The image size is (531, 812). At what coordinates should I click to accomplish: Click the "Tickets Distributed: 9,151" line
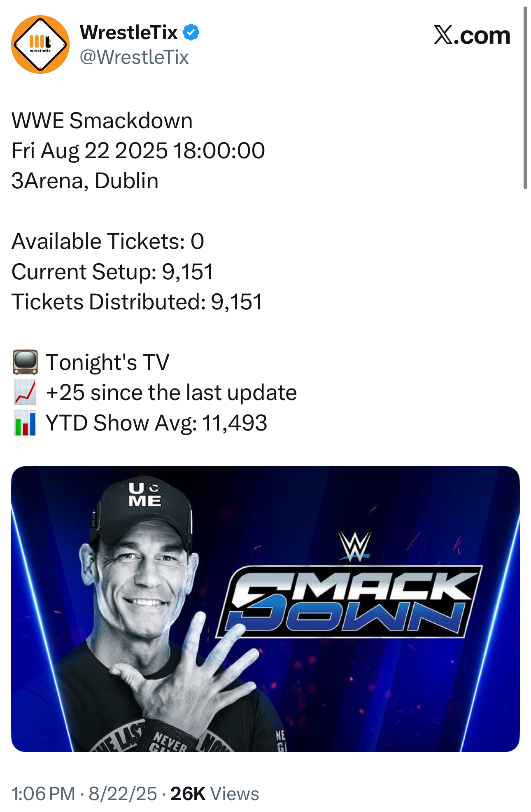click(x=137, y=302)
